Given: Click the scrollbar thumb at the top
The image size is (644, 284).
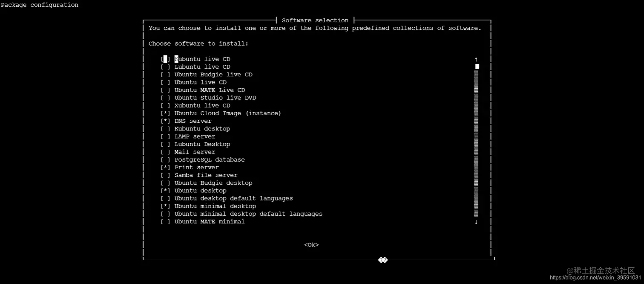Looking at the screenshot, I should (477, 67).
